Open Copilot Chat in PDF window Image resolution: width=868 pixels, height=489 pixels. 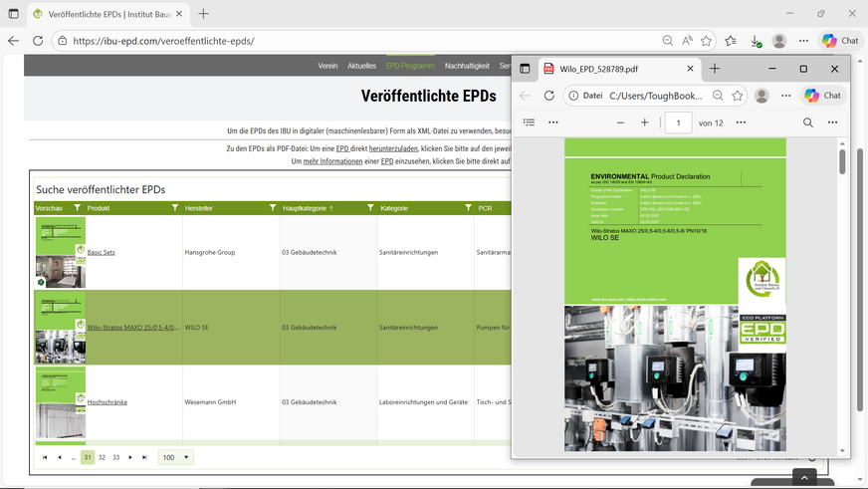(823, 96)
